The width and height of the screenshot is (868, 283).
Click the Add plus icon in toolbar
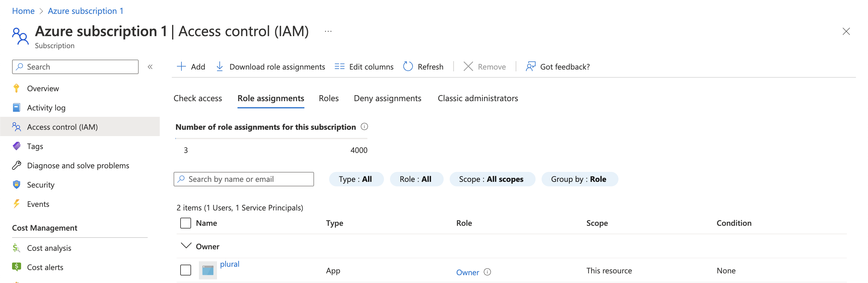(181, 67)
